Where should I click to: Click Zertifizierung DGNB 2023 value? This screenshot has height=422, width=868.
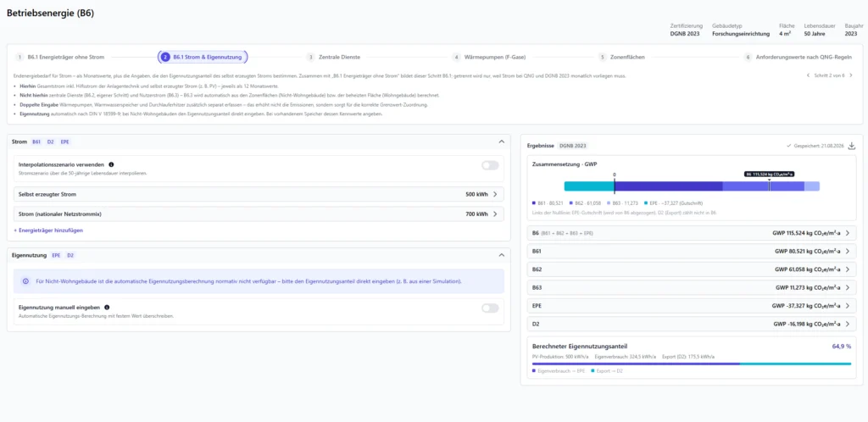tap(685, 34)
